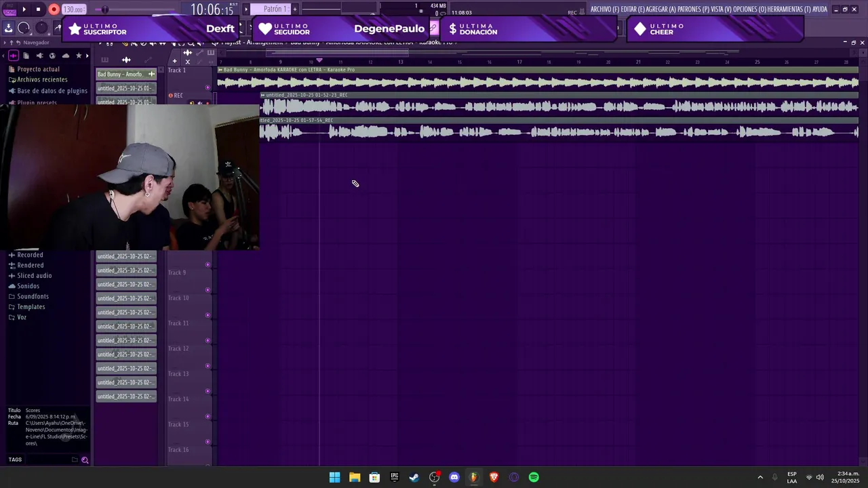Open Discord from the taskbar
Screen dimensions: 868x488
[x=454, y=477]
